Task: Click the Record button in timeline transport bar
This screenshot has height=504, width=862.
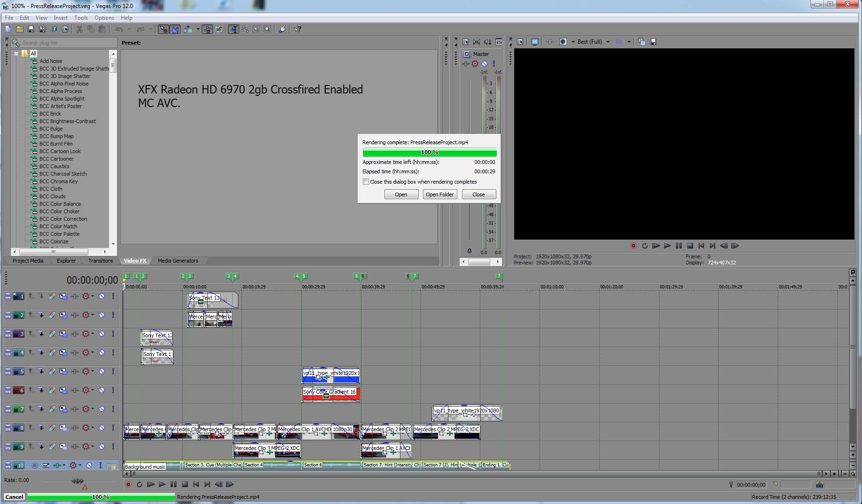Action: coord(128,484)
